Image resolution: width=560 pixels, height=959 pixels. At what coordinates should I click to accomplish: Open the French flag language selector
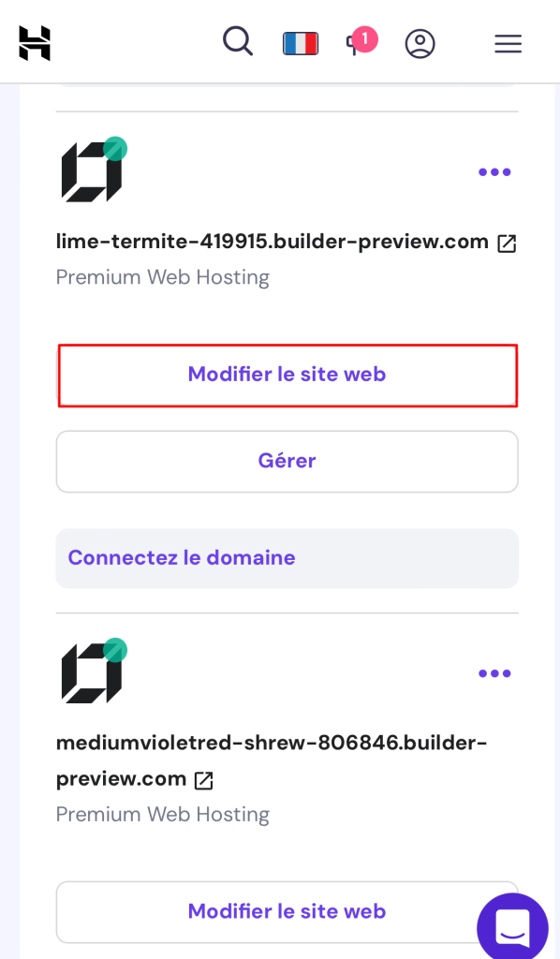pos(301,43)
